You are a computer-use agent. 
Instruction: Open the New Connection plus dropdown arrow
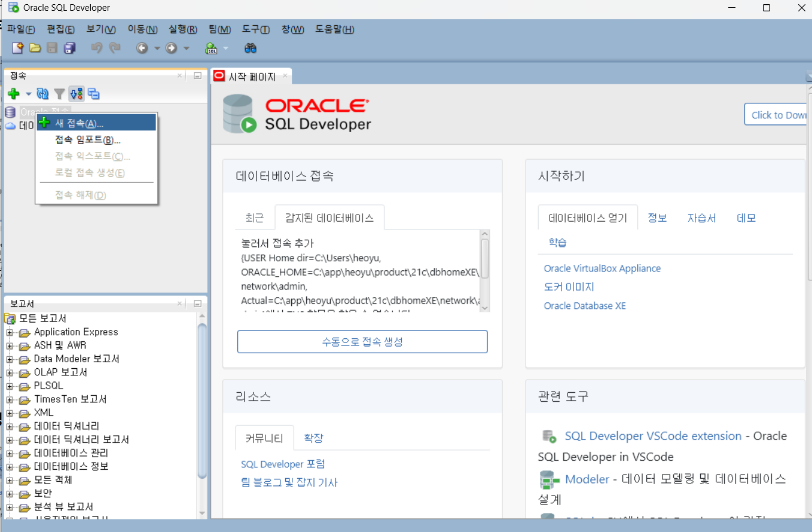point(28,94)
